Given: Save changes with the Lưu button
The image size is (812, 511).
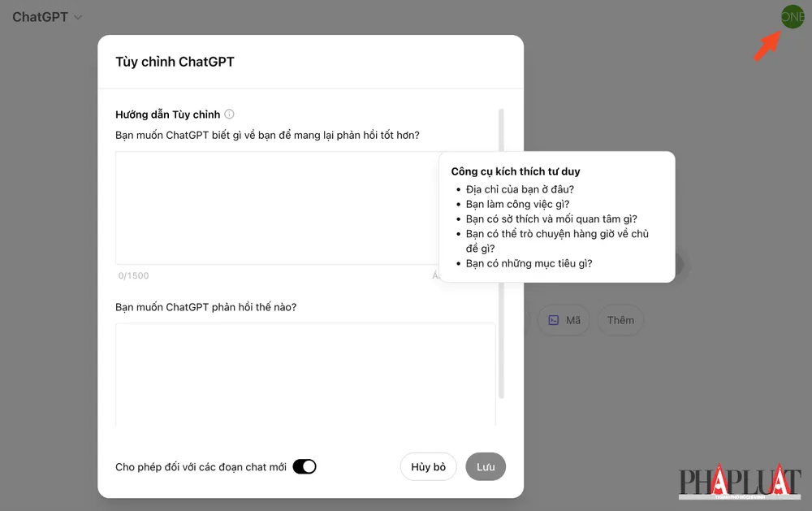Looking at the screenshot, I should pos(486,467).
